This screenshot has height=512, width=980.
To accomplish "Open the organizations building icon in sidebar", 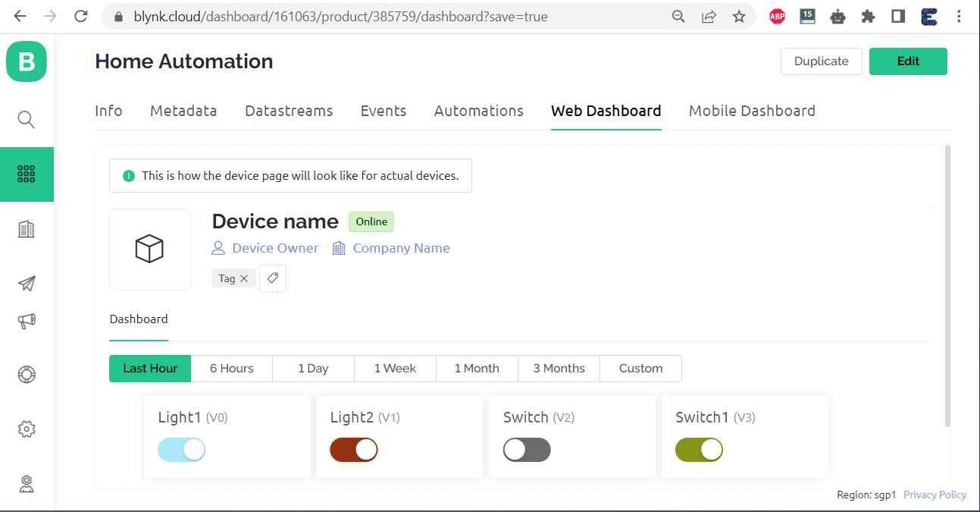I will (x=27, y=229).
